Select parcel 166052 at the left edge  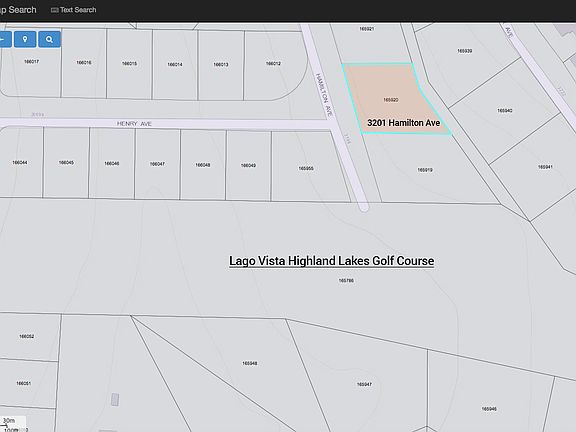(26, 336)
